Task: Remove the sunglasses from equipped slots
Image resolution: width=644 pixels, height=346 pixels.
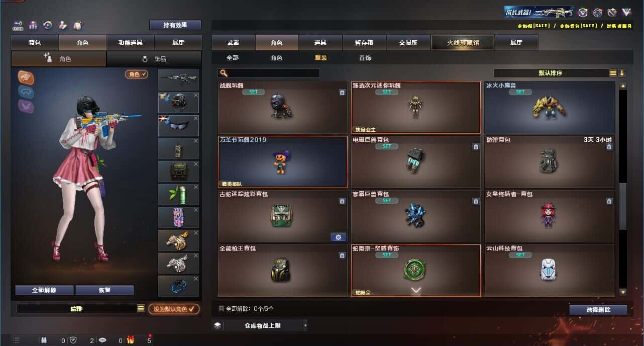Action: (x=196, y=118)
